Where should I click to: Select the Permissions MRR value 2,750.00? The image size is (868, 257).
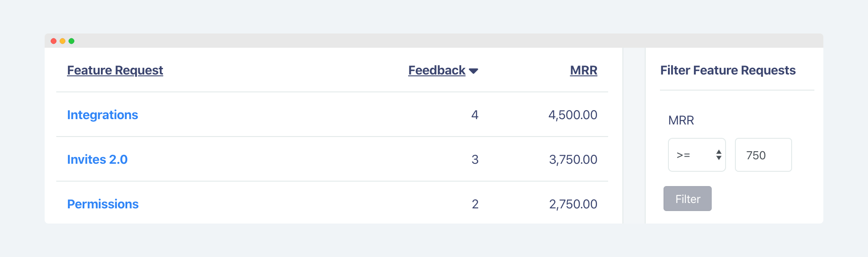(573, 204)
